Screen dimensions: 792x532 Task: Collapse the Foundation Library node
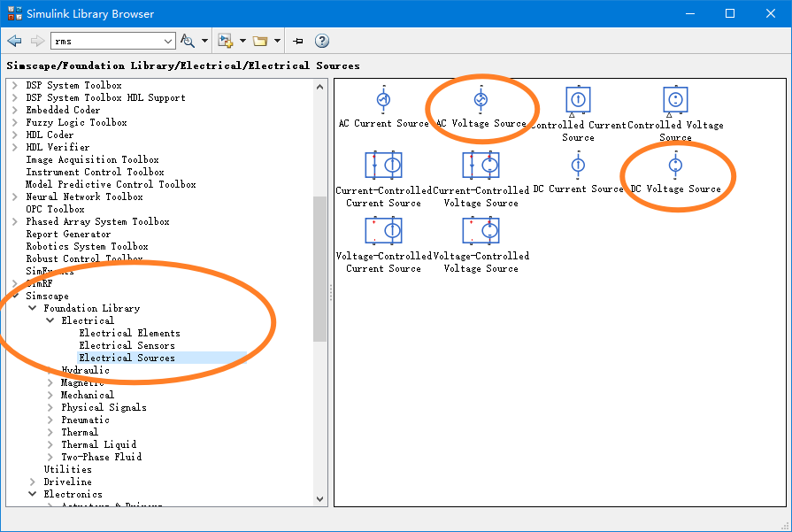(x=33, y=308)
